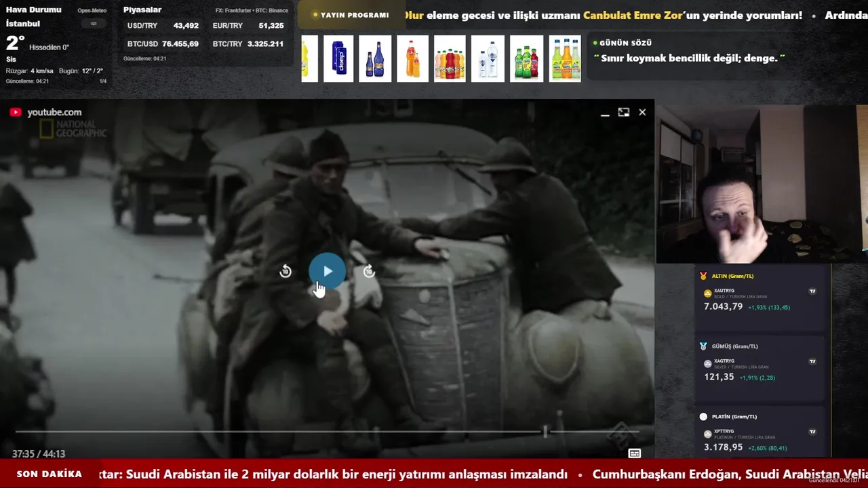Screen dimensions: 868x488
Task: Click the dark blue bottle thumbnail
Action: (x=375, y=59)
